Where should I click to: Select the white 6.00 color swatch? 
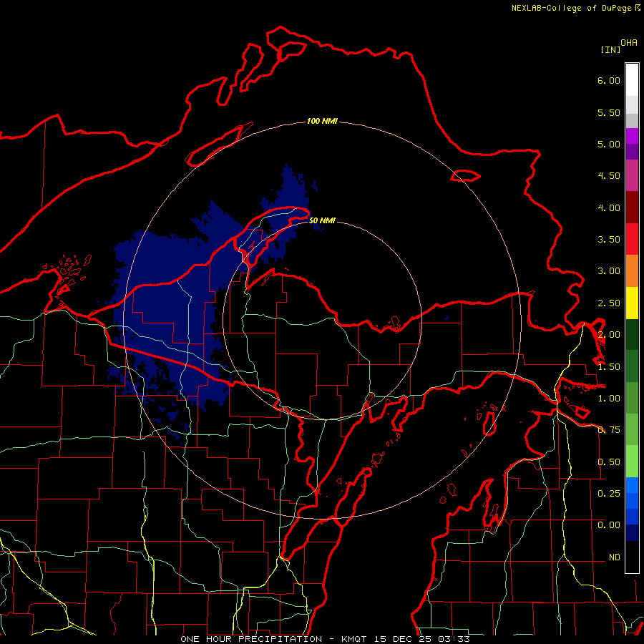click(x=632, y=80)
